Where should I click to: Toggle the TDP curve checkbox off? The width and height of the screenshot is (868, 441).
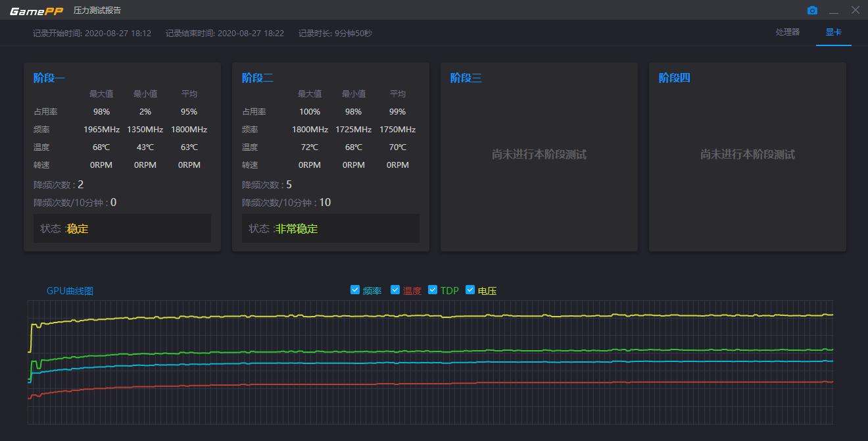pyautogui.click(x=433, y=289)
